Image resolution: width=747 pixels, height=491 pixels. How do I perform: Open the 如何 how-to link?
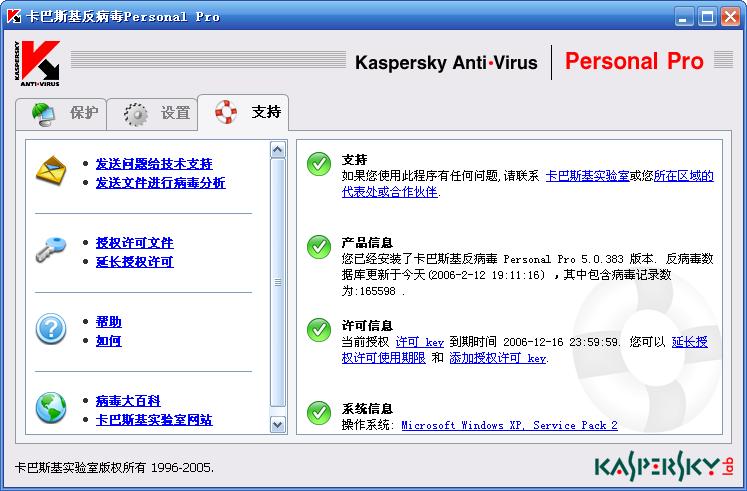(x=109, y=341)
